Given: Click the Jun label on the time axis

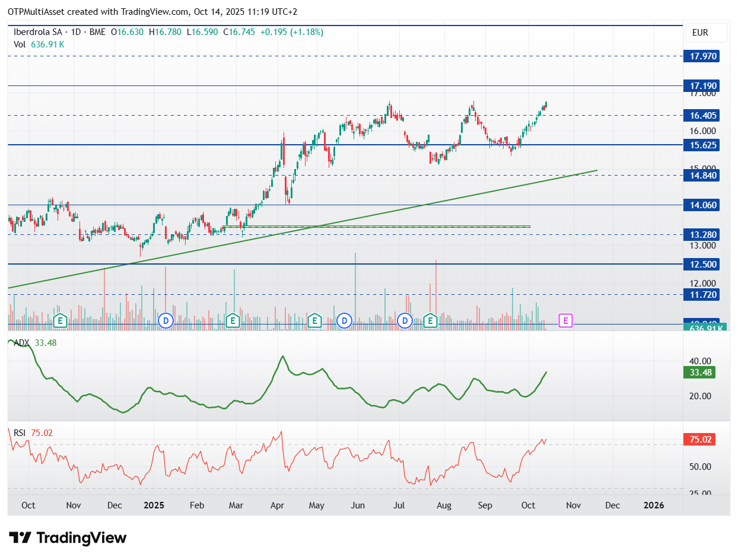Looking at the screenshot, I should [358, 505].
